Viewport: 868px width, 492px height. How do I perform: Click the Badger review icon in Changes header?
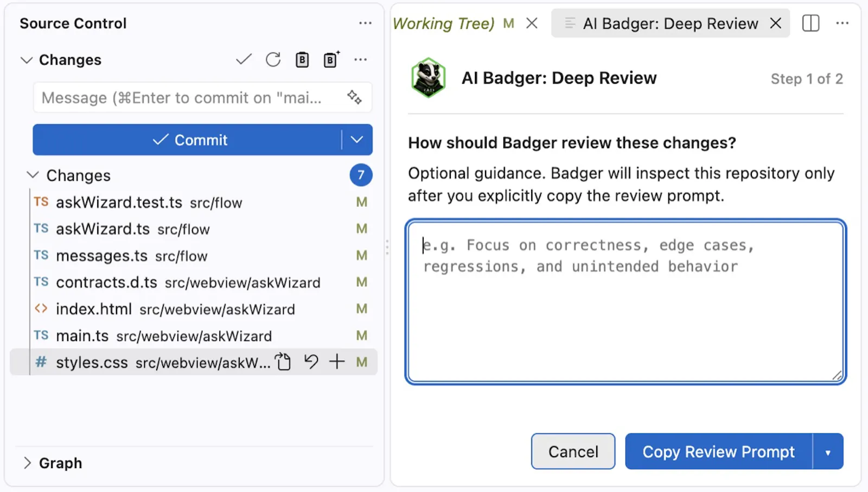(302, 60)
